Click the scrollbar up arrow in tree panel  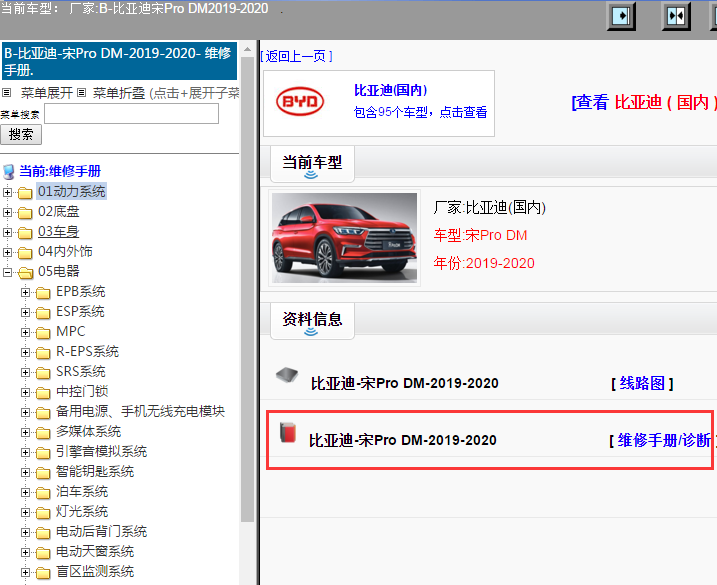tap(247, 49)
